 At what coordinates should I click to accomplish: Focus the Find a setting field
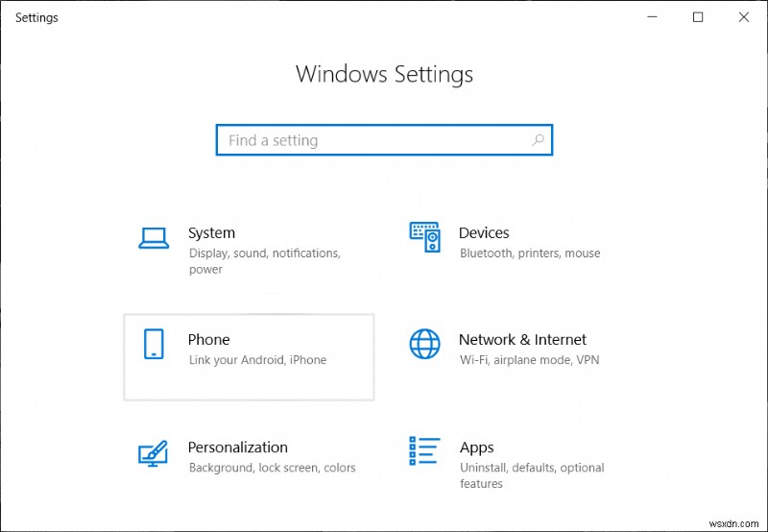(385, 140)
